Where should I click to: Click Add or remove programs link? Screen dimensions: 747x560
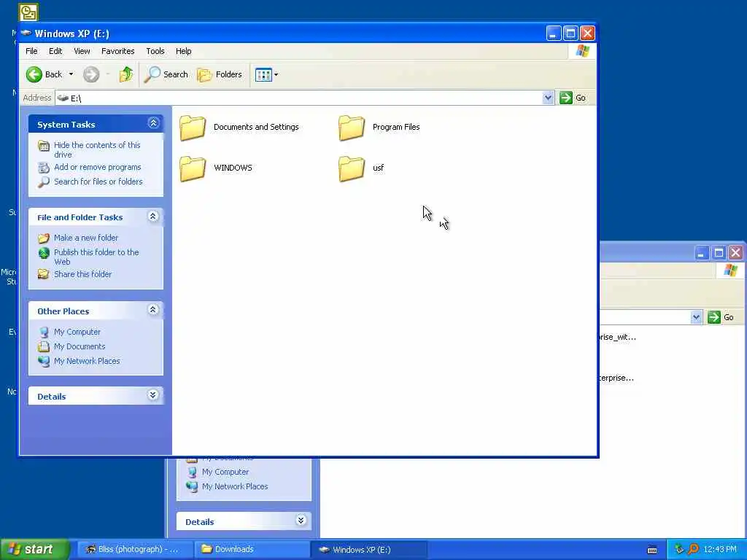pyautogui.click(x=97, y=167)
